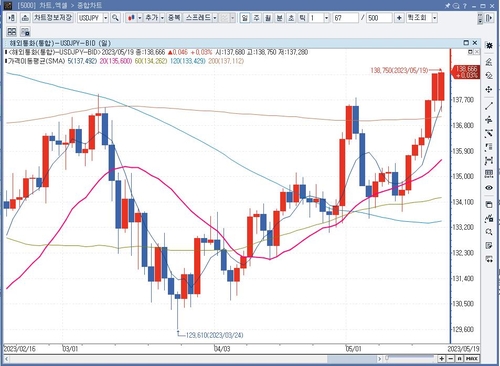500x366 pixels.
Task: Click the 해외통화(통합)-USDJPY-BID (일) chart tab title
Action: 60,43
